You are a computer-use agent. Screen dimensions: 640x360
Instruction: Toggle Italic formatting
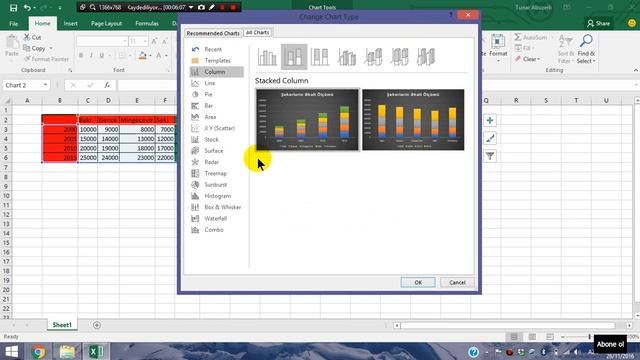point(91,56)
